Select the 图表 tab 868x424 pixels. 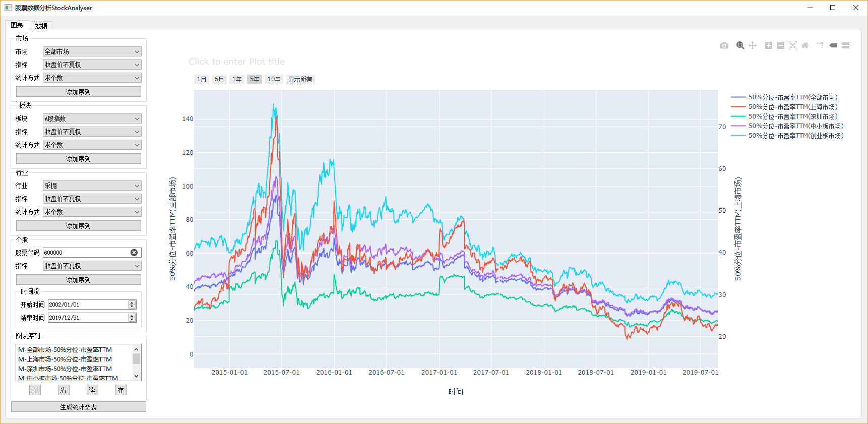click(x=17, y=25)
